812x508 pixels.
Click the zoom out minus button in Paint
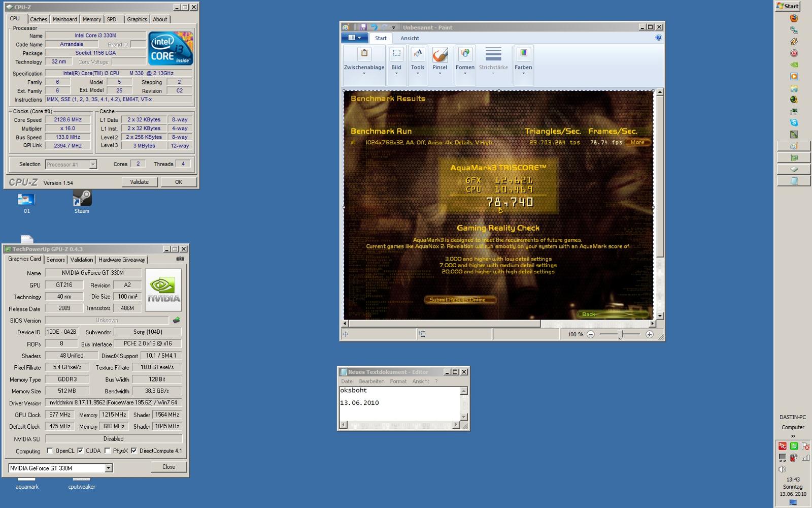(590, 334)
